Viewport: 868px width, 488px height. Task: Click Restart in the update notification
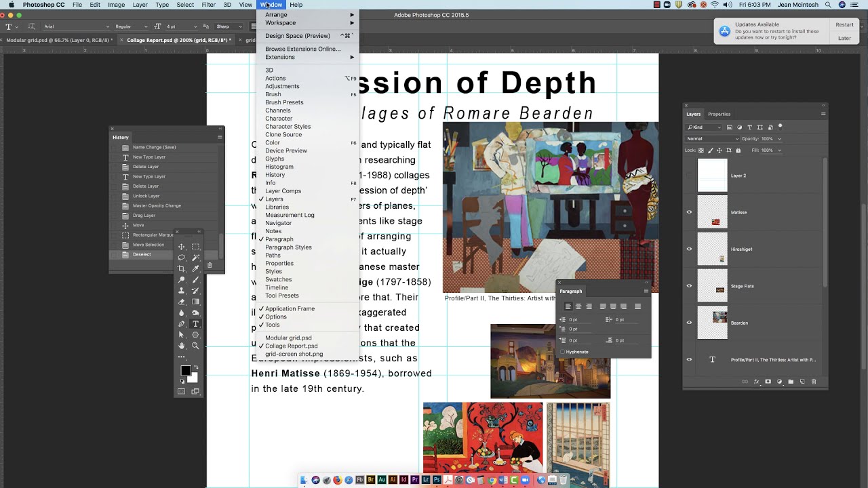click(x=844, y=24)
